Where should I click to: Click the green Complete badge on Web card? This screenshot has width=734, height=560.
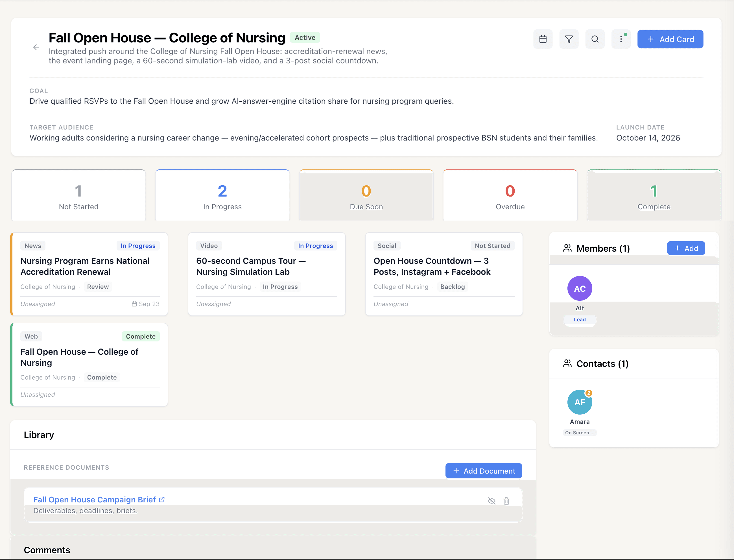(x=141, y=336)
